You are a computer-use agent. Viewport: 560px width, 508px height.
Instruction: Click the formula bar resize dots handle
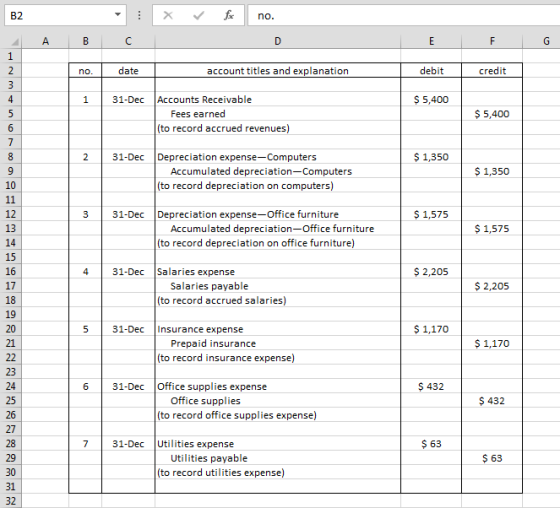tap(139, 15)
